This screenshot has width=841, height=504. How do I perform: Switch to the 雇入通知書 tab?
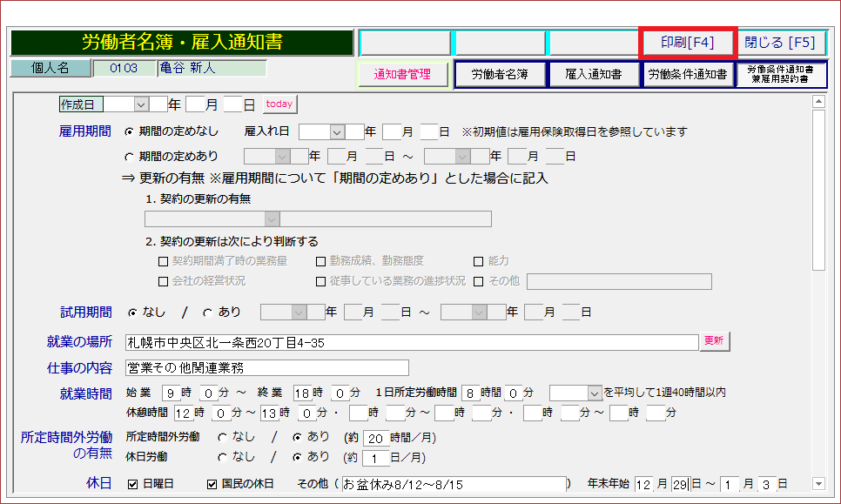[x=593, y=75]
